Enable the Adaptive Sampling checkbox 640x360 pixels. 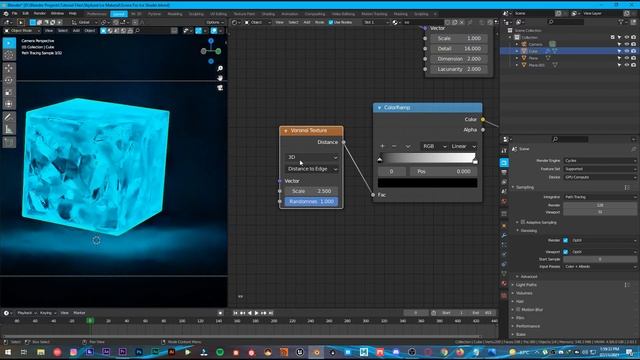coord(523,222)
